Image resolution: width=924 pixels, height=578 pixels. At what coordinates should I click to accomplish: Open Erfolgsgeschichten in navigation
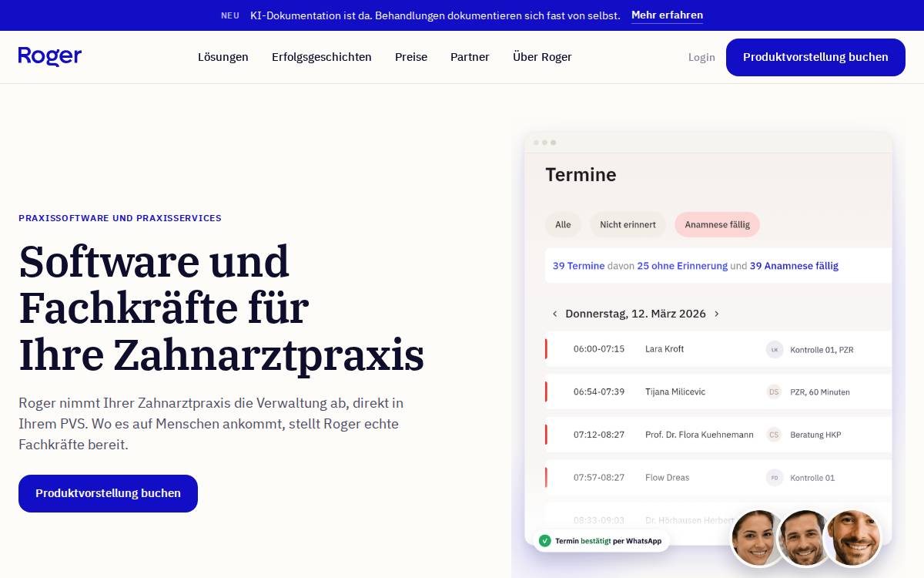point(322,57)
